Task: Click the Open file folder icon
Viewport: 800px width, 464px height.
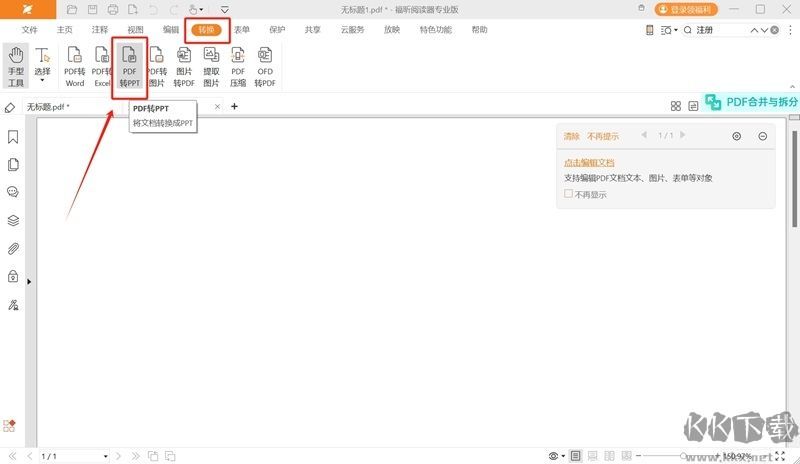Action: [72, 9]
